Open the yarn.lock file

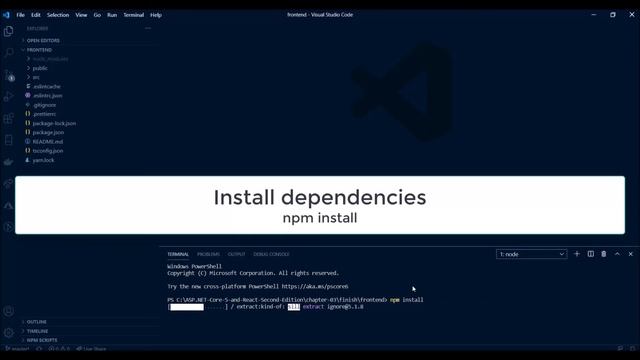(43, 160)
